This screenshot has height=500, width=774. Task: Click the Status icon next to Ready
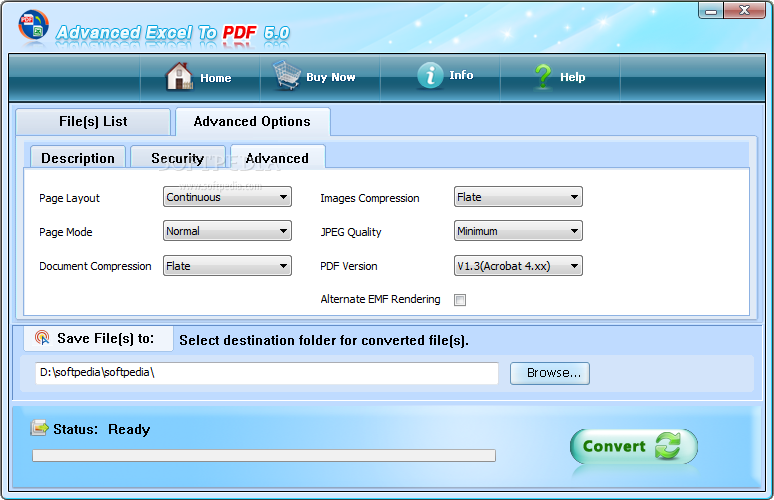[39, 428]
